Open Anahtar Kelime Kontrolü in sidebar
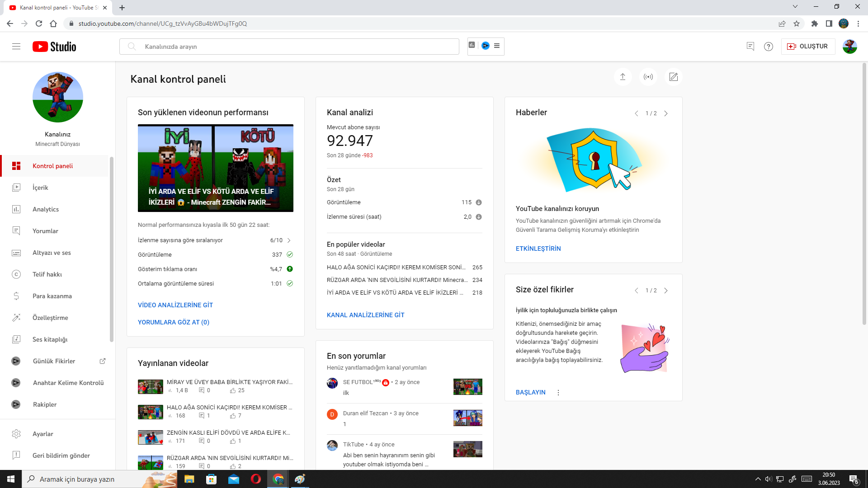This screenshot has width=868, height=488. pos(55,383)
